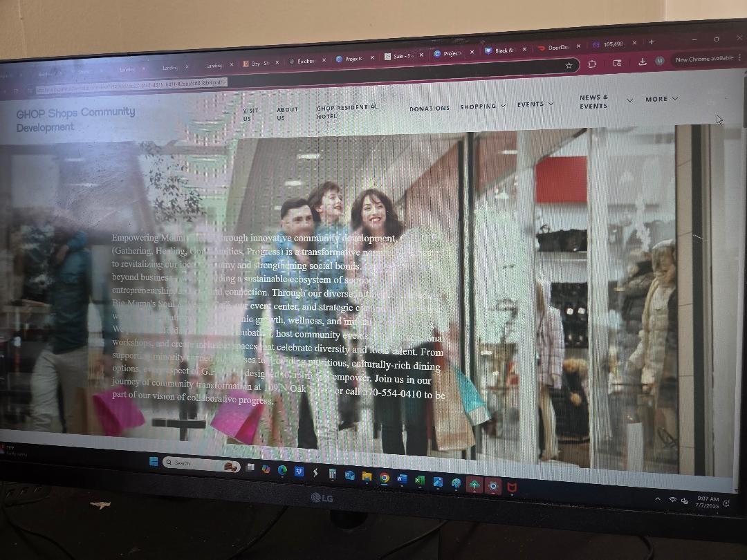Open the Donations menu item
The width and height of the screenshot is (747, 560).
(x=430, y=109)
